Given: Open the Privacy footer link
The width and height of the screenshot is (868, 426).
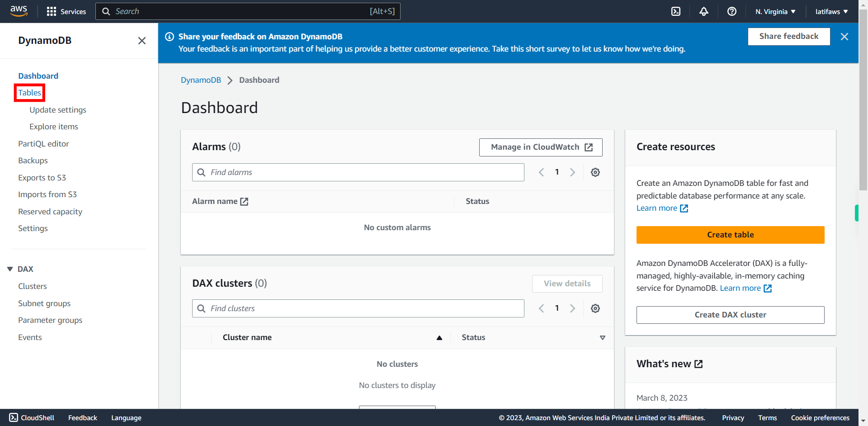Looking at the screenshot, I should point(733,418).
